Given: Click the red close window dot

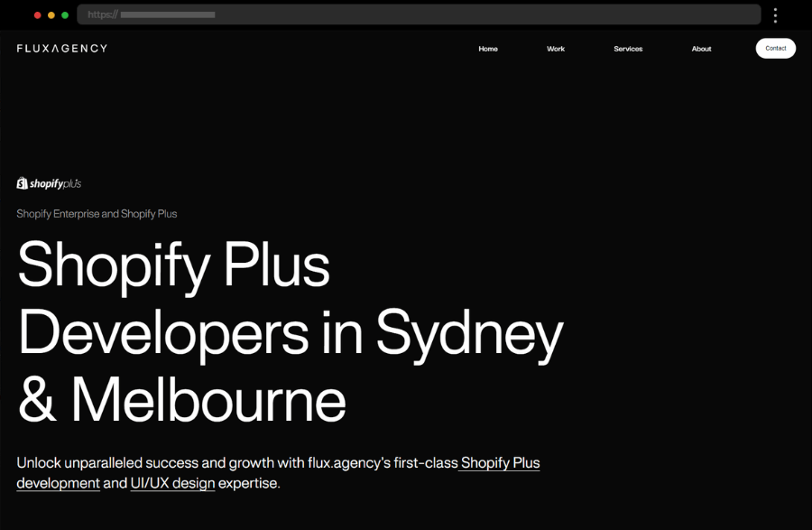Looking at the screenshot, I should tap(37, 15).
